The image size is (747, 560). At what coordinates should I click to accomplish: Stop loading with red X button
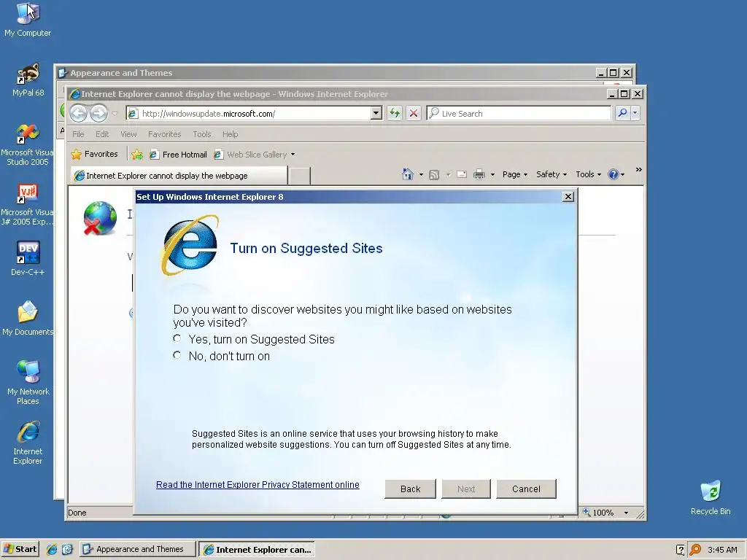[x=414, y=113]
